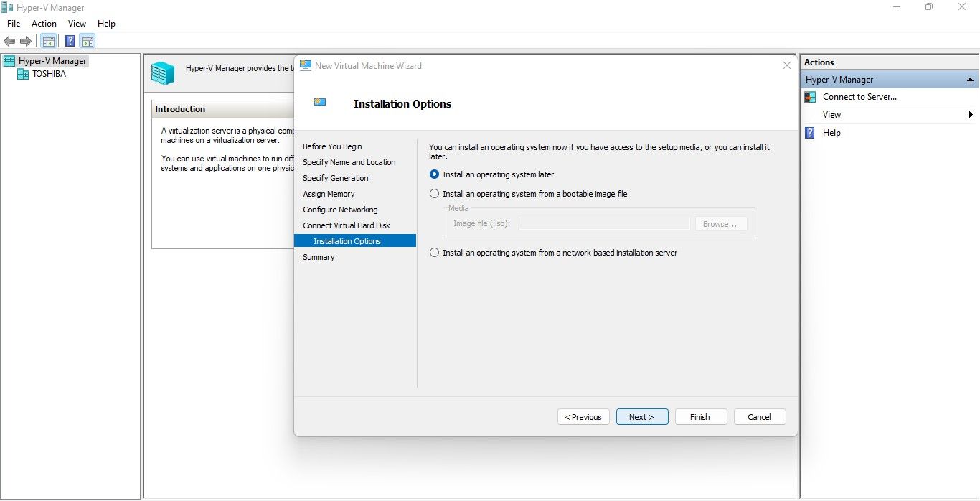
Task: Toggle Show/Hide Action Pane toolbar icon
Action: click(88, 42)
